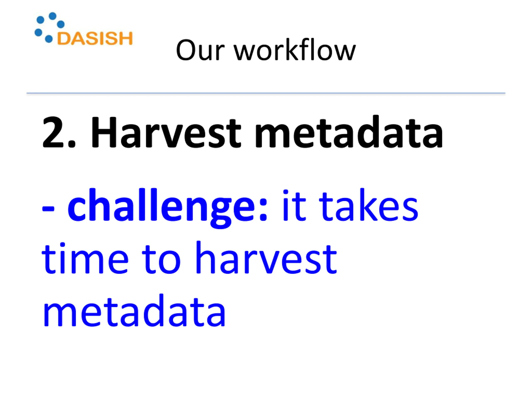Click the bold black word "Harvest"
This screenshot has height=399, width=532.
pyautogui.click(x=166, y=132)
